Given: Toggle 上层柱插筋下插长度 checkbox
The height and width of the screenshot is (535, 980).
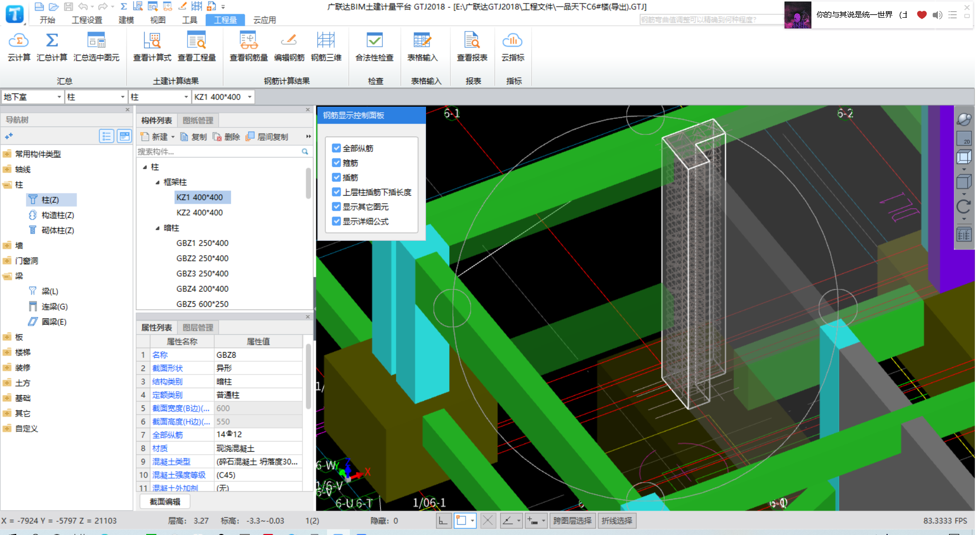Looking at the screenshot, I should coord(336,192).
